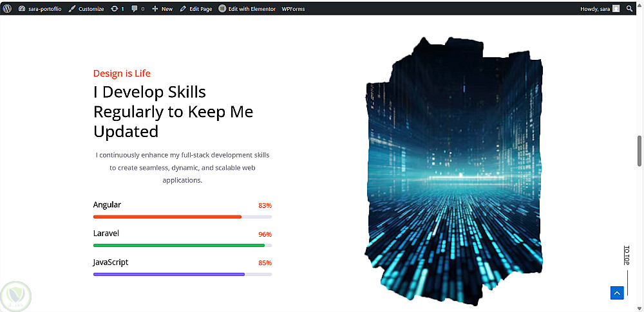Click the vertical TO TOP link
644x312 pixels.
pyautogui.click(x=627, y=255)
